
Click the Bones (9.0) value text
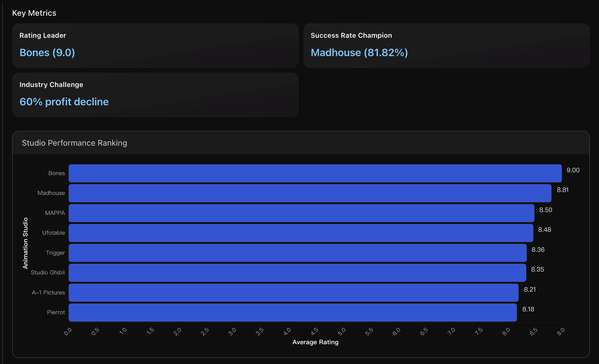click(x=47, y=53)
